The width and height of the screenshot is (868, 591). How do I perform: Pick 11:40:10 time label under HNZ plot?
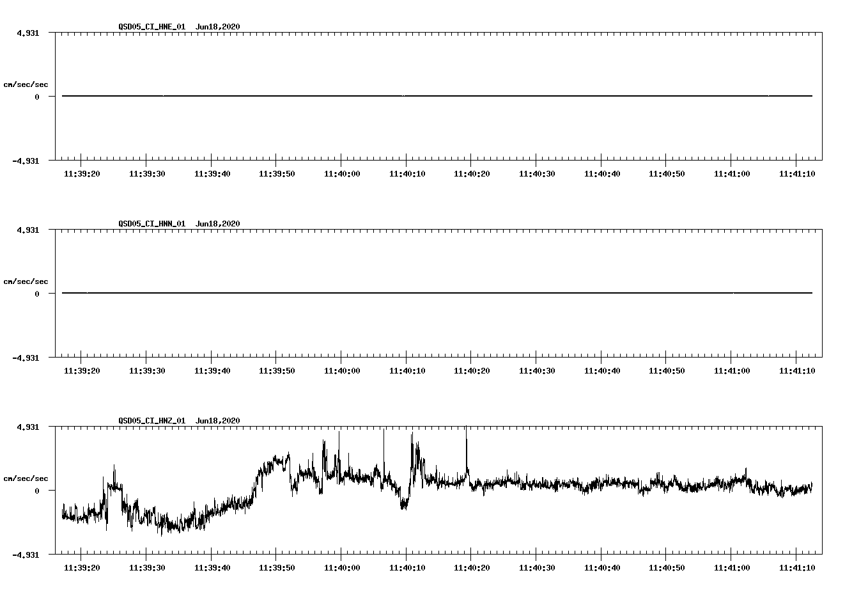click(407, 568)
